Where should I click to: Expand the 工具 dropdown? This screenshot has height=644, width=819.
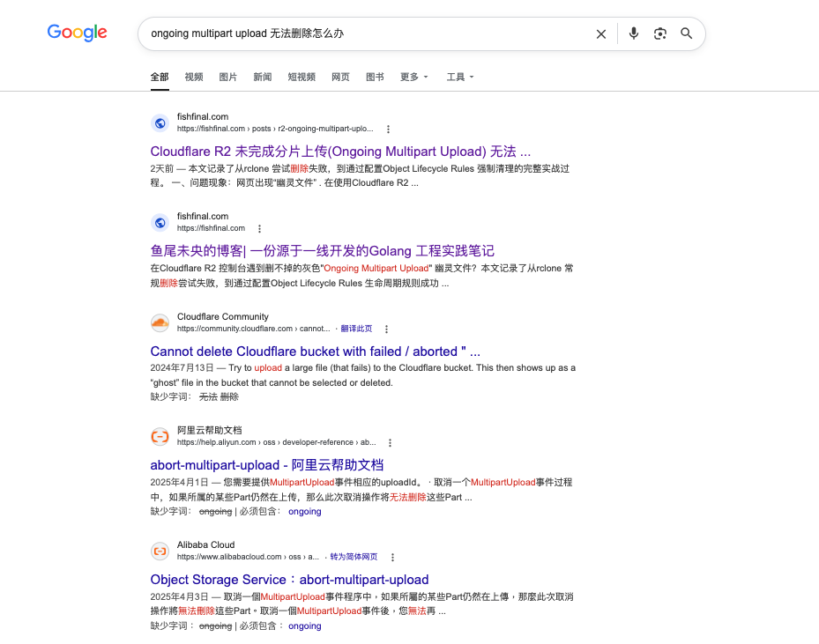pos(460,77)
